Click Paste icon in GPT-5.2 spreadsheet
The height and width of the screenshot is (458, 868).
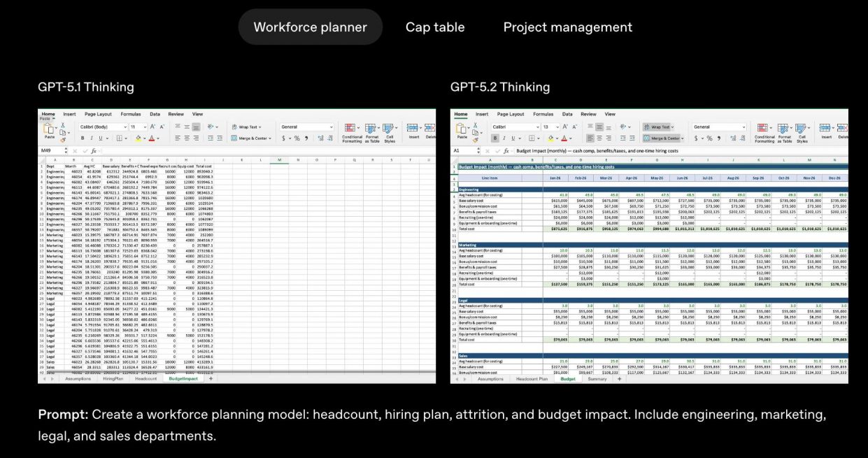tap(461, 128)
